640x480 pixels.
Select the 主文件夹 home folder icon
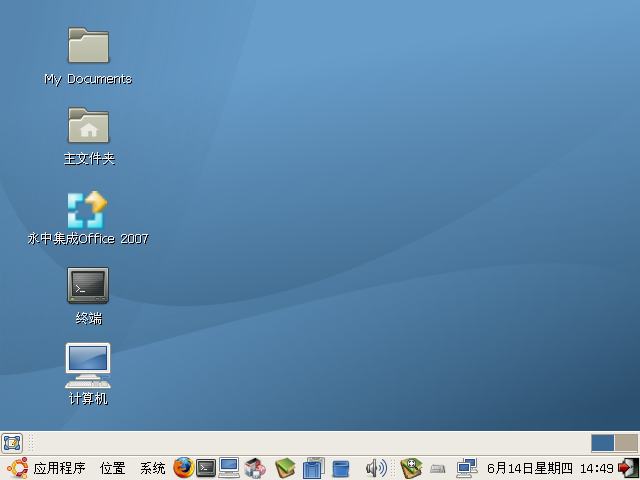(88, 125)
